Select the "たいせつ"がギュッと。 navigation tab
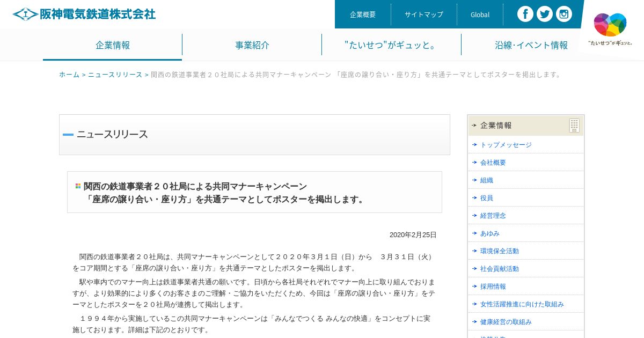This screenshot has height=338, width=644. tap(391, 45)
